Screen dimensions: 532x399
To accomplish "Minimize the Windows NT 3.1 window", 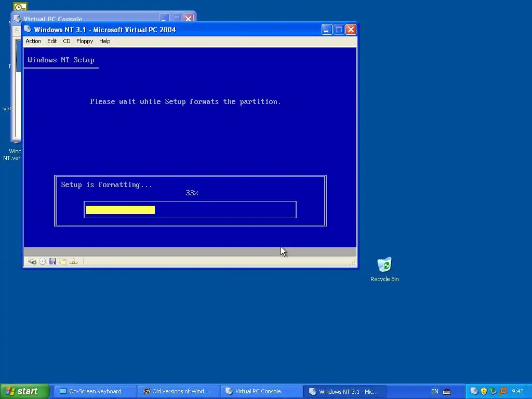I will pos(327,30).
